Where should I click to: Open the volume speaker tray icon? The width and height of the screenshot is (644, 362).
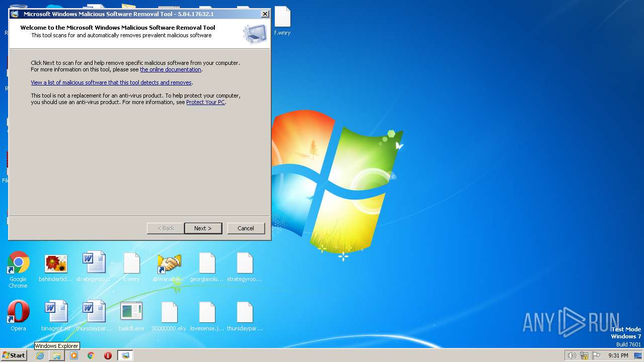[x=572, y=355]
